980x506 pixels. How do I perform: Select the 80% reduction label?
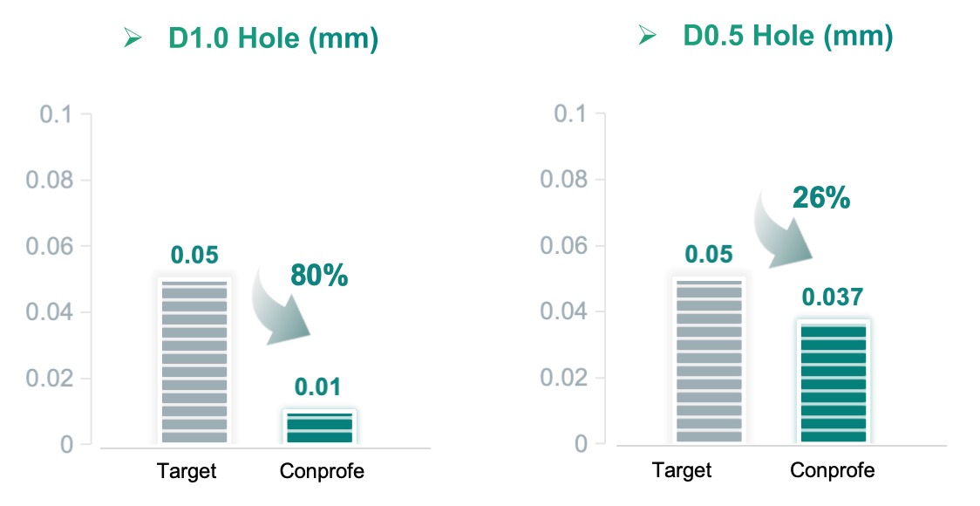[318, 276]
